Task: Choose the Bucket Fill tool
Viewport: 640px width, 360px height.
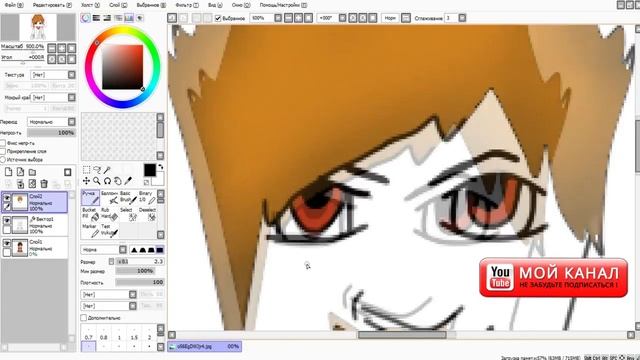Action: (x=90, y=214)
